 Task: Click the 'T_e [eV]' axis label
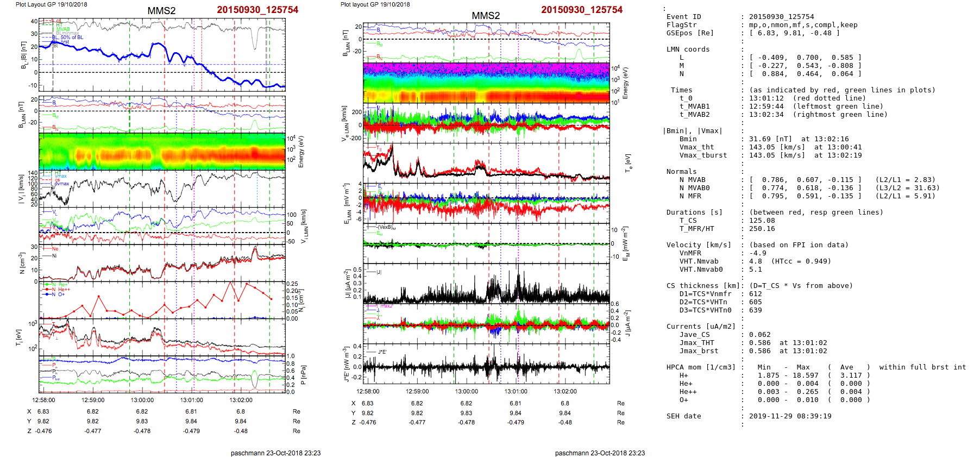pos(629,162)
